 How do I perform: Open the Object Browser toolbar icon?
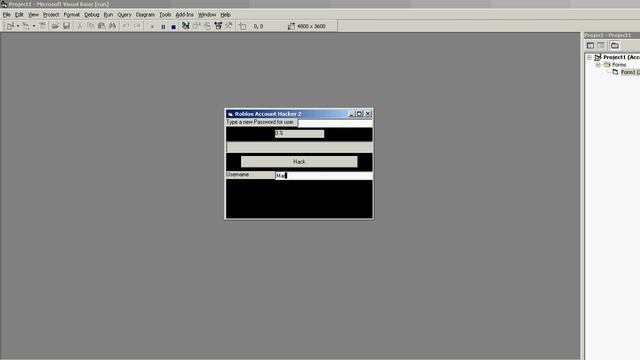click(218, 26)
